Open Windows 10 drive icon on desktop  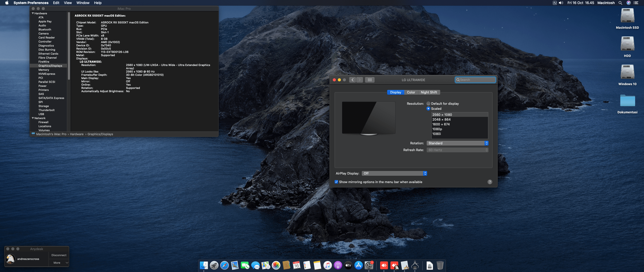(627, 72)
